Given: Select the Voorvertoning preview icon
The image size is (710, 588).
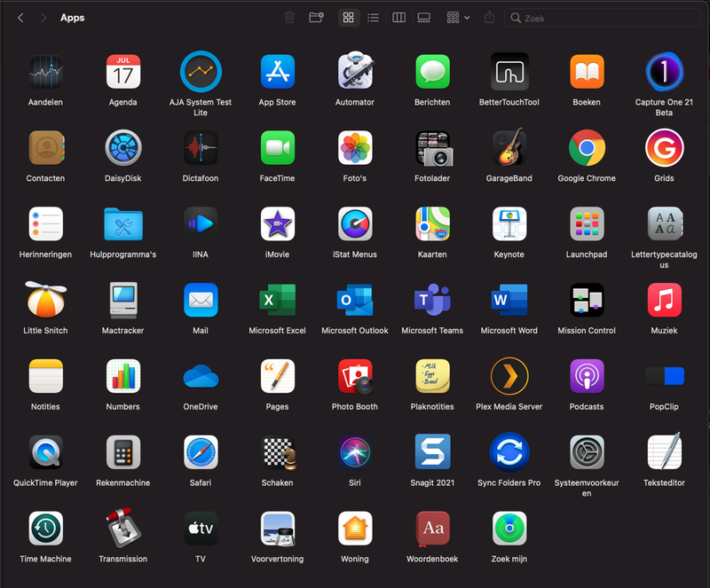Looking at the screenshot, I should [x=278, y=529].
